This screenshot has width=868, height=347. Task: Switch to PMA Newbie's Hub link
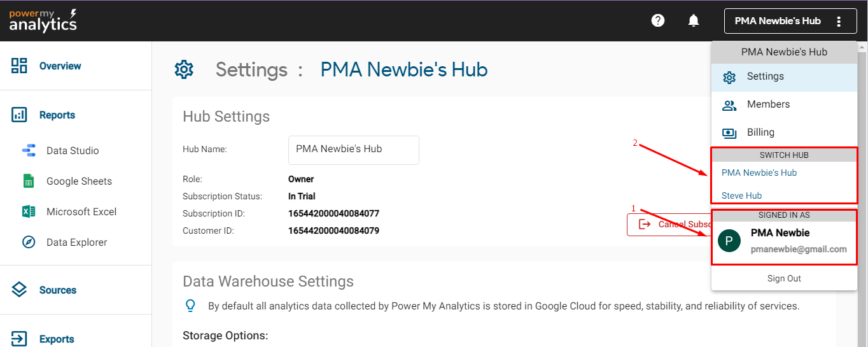pyautogui.click(x=759, y=173)
